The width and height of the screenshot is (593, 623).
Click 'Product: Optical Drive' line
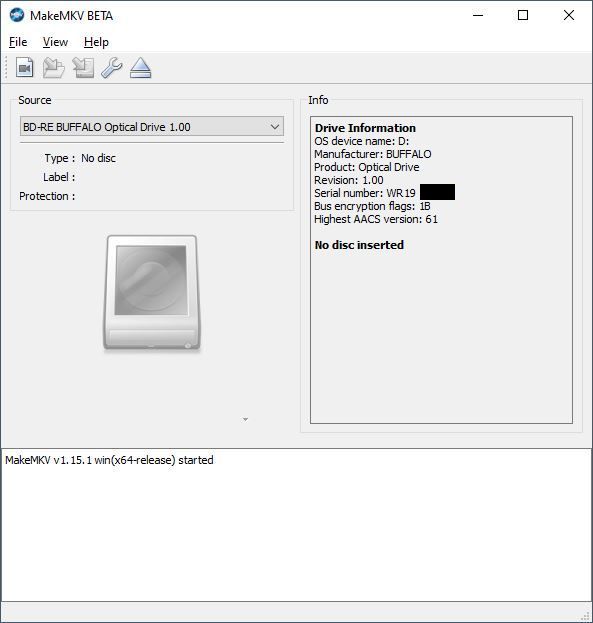coord(366,167)
